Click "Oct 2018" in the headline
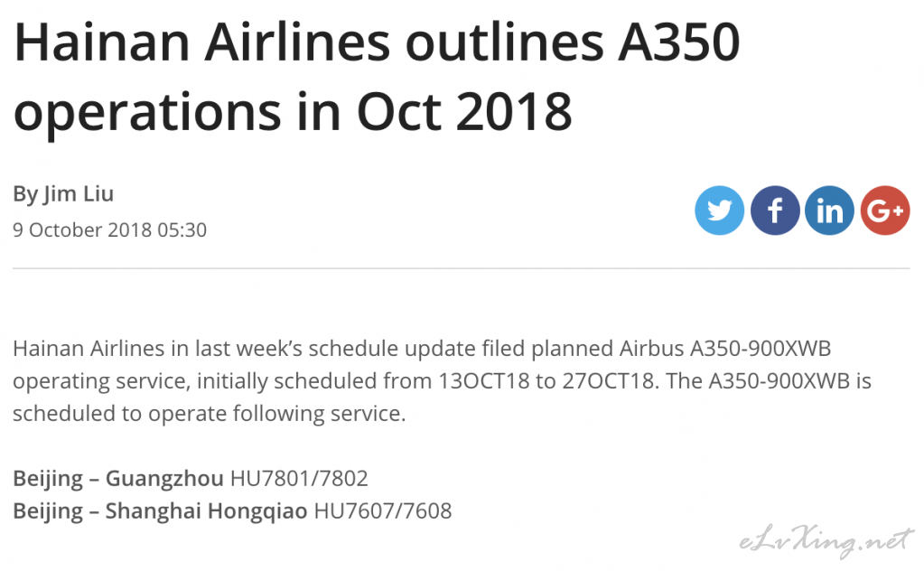924x571 pixels. click(463, 111)
